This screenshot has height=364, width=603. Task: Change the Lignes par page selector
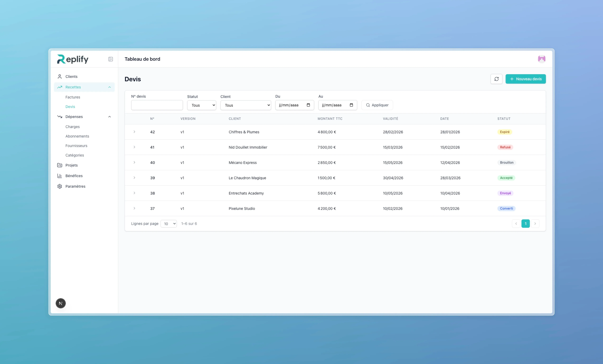click(169, 224)
